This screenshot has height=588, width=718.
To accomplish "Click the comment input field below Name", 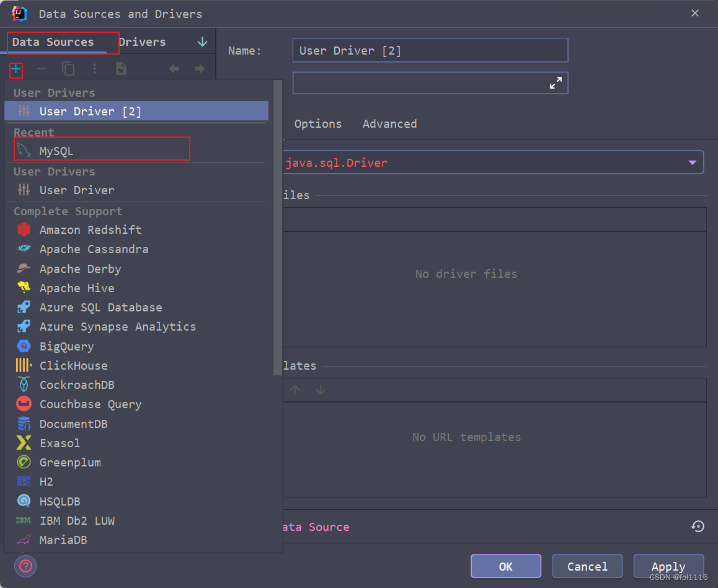I will pyautogui.click(x=430, y=83).
